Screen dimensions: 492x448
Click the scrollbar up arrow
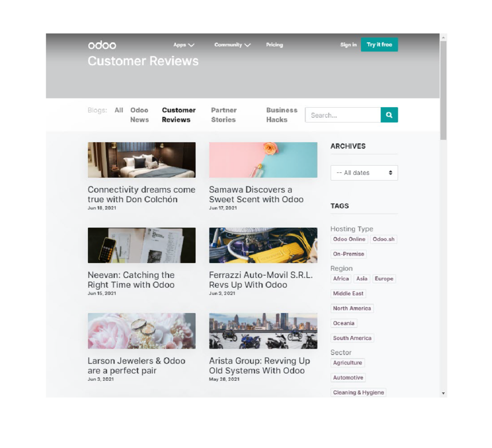coord(443,37)
